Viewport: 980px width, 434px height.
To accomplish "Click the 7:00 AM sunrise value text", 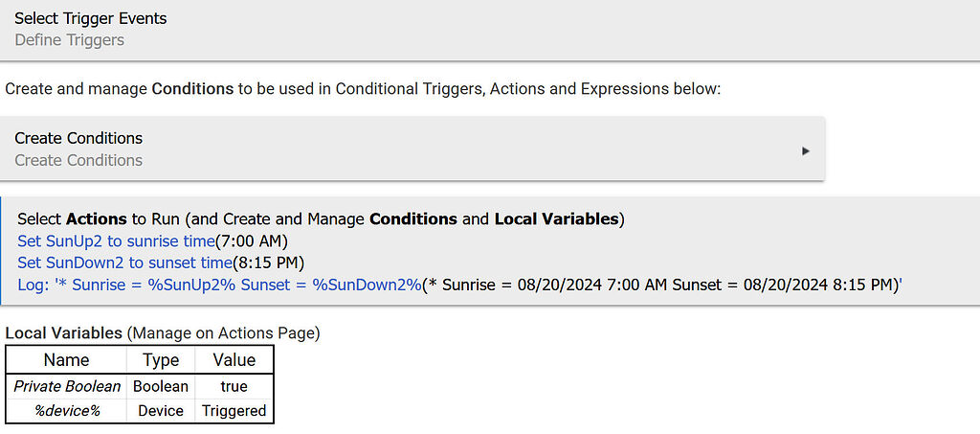I will coord(252,240).
